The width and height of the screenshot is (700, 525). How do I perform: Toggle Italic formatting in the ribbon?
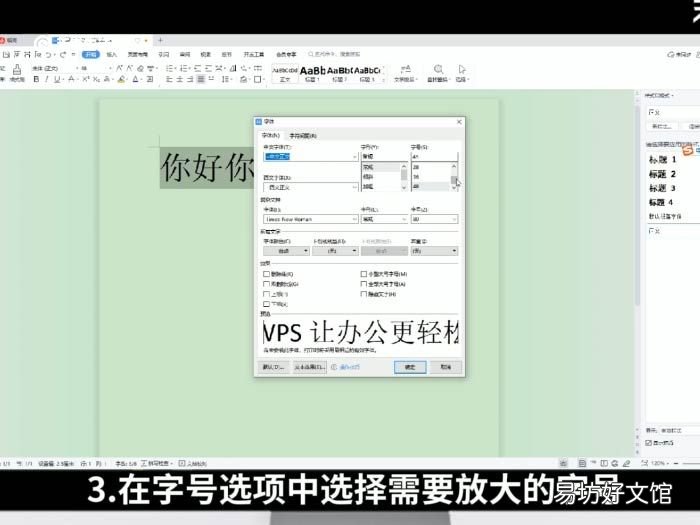(46, 79)
